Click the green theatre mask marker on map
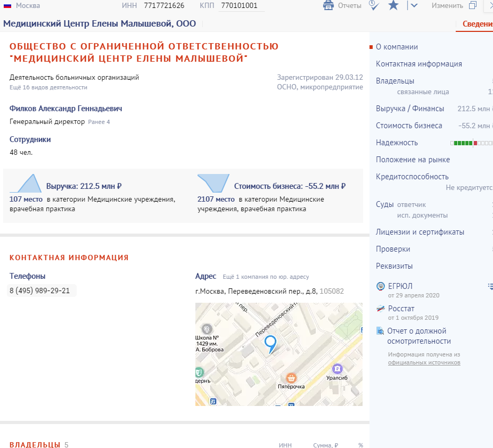 (x=199, y=372)
